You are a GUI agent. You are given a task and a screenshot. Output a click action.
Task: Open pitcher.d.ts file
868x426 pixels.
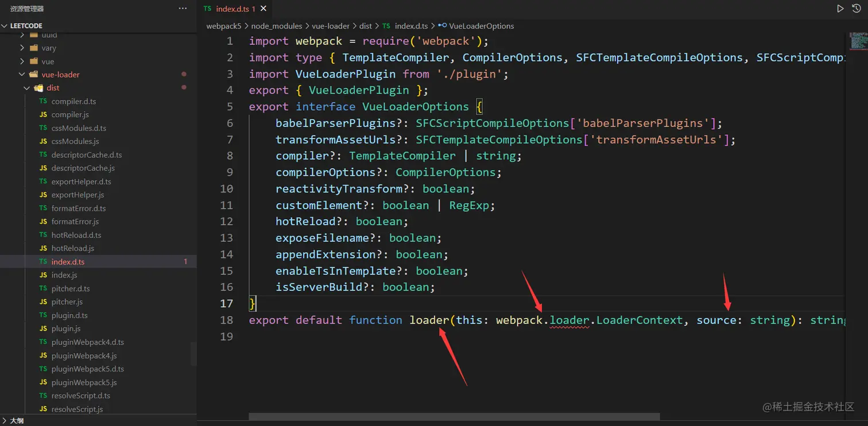(71, 288)
